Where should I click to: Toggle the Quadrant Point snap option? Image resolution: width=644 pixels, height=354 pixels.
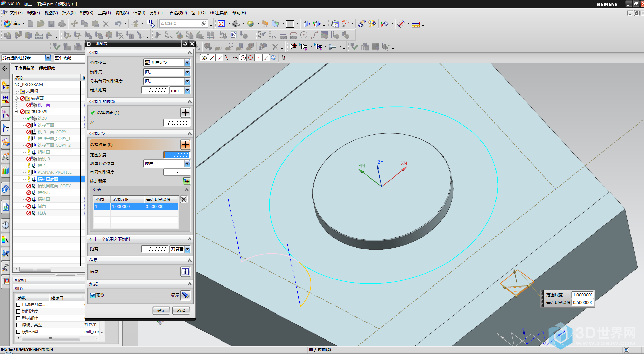tap(251, 58)
